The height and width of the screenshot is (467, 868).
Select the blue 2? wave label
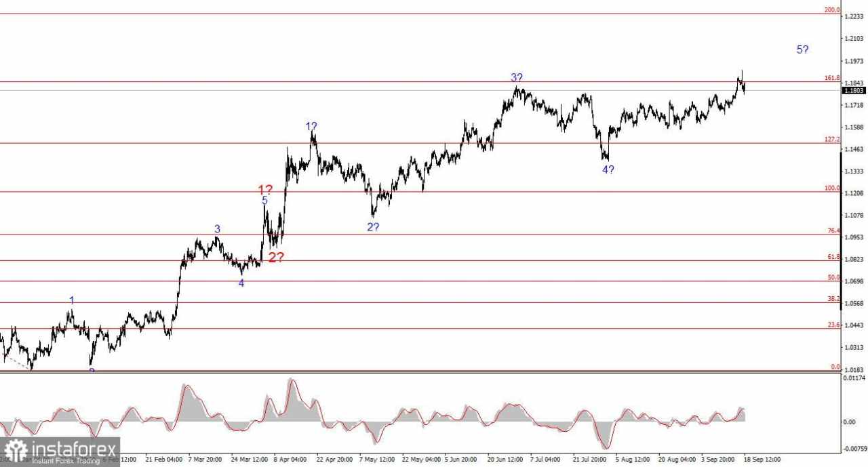[373, 227]
